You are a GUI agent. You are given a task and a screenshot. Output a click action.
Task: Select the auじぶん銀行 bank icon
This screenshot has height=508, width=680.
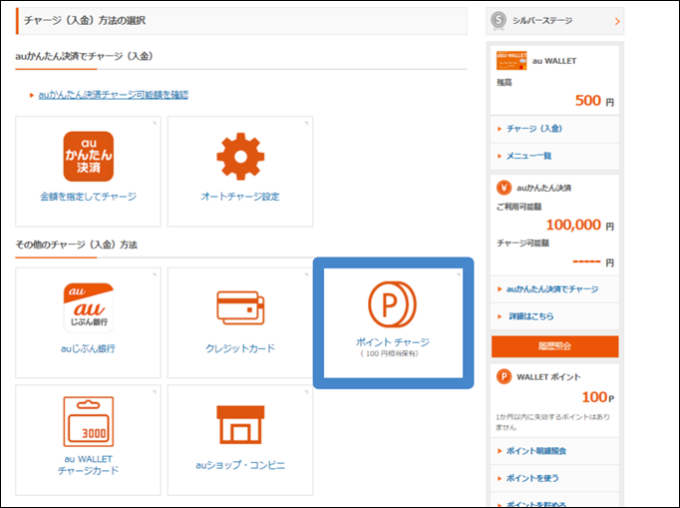pos(88,308)
